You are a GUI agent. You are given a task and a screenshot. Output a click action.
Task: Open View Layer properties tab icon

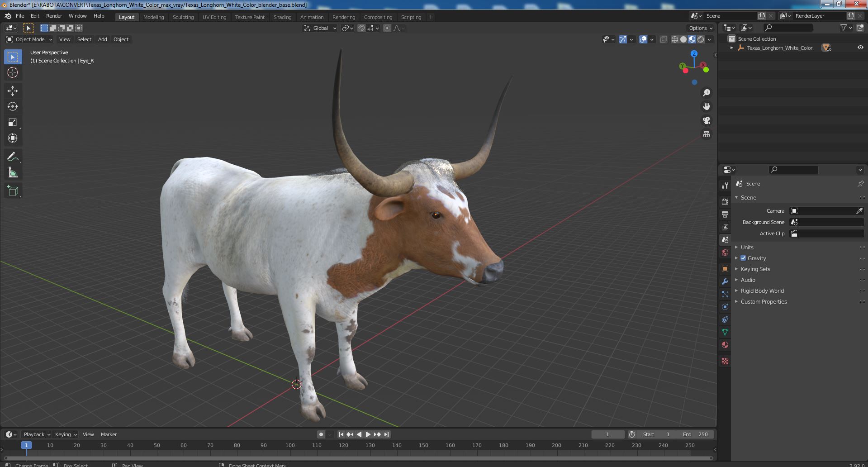725,227
